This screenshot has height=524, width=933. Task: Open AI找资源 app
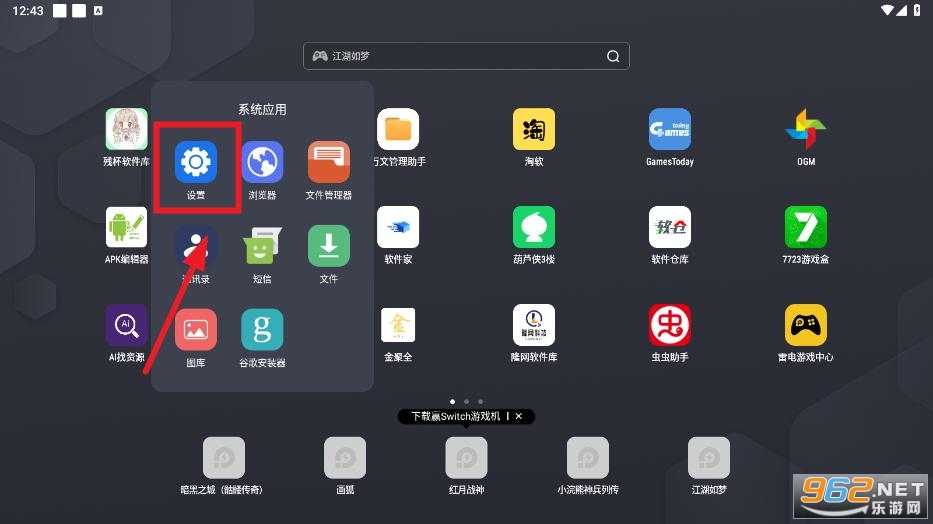coord(127,325)
